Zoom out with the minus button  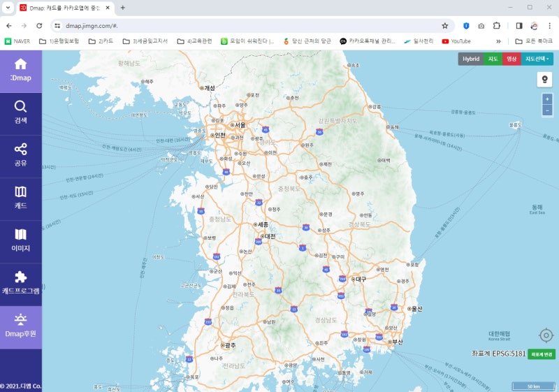547,110
